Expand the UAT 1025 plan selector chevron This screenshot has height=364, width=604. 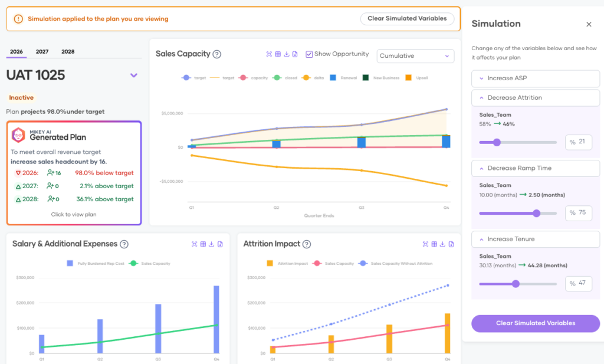[x=134, y=75]
